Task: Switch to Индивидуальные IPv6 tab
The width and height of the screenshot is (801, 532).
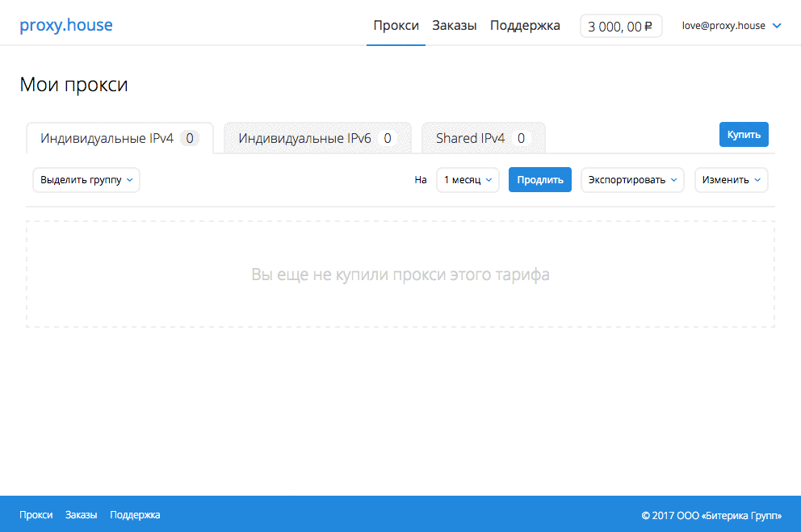Action: click(x=317, y=138)
